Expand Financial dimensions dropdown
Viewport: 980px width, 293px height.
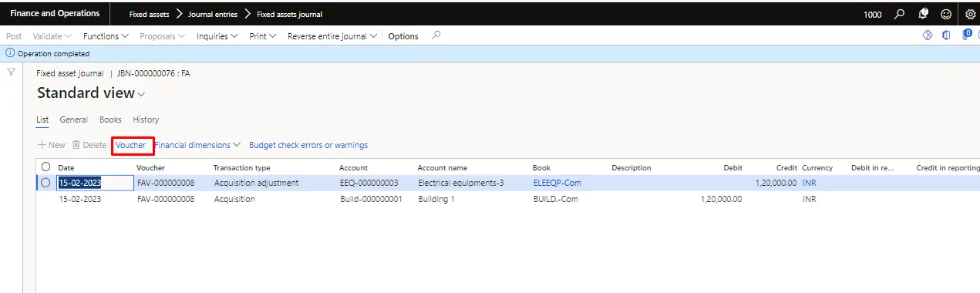click(x=198, y=145)
